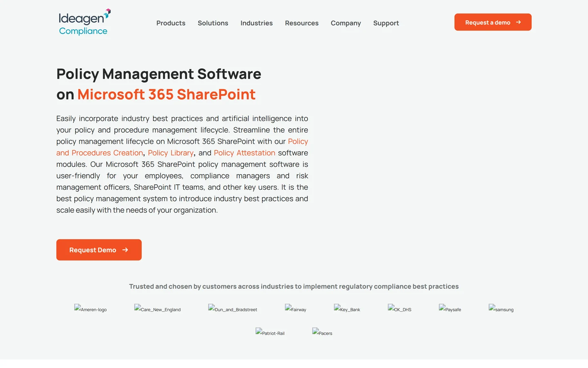The width and height of the screenshot is (588, 368).
Task: Open the Products menu
Action: (171, 23)
